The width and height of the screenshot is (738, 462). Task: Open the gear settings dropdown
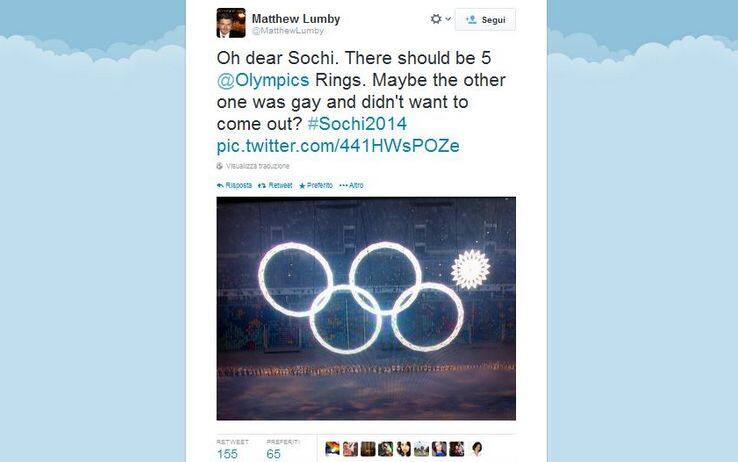point(441,19)
